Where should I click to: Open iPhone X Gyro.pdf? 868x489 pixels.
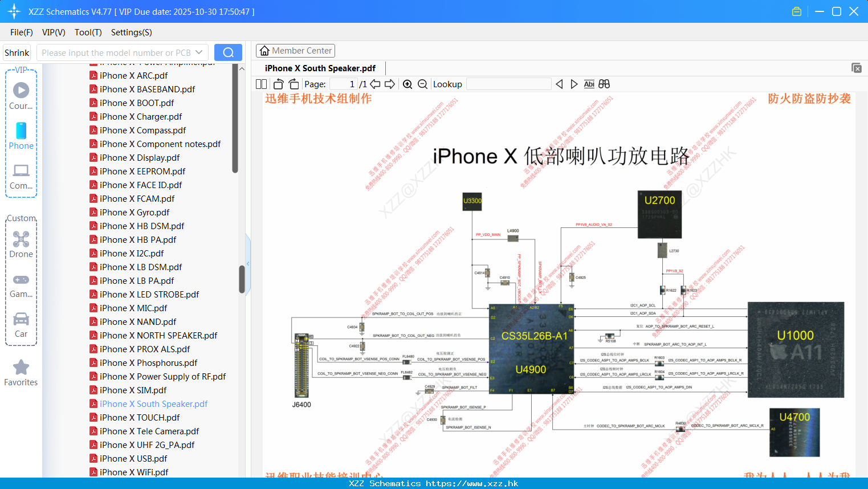[x=135, y=212]
